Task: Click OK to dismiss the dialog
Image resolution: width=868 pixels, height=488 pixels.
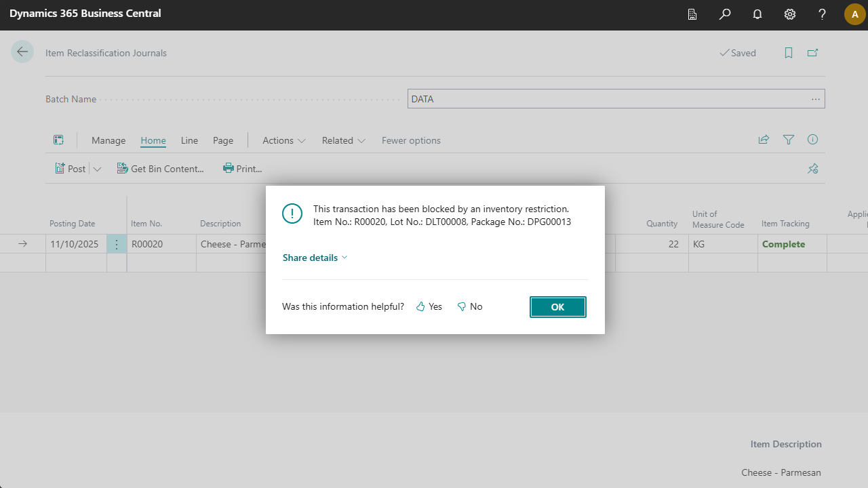Action: tap(557, 307)
